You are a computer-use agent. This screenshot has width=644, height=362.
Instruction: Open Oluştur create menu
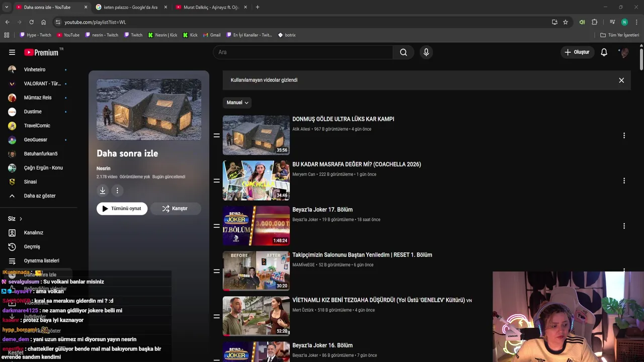(x=577, y=52)
